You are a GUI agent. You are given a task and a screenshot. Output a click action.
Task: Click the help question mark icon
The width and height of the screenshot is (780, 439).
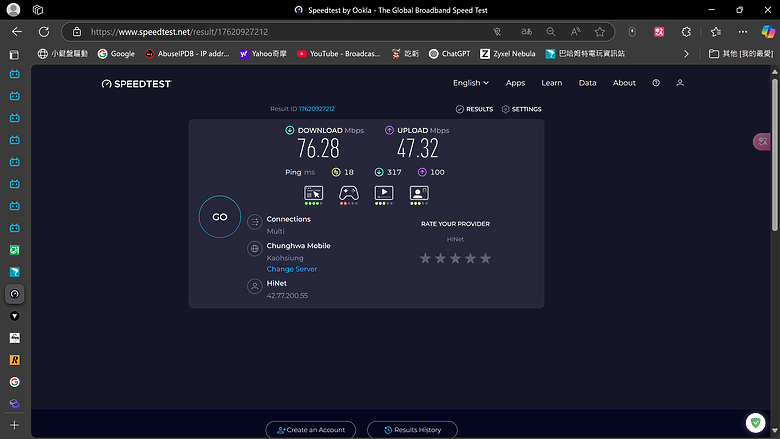[x=656, y=83]
